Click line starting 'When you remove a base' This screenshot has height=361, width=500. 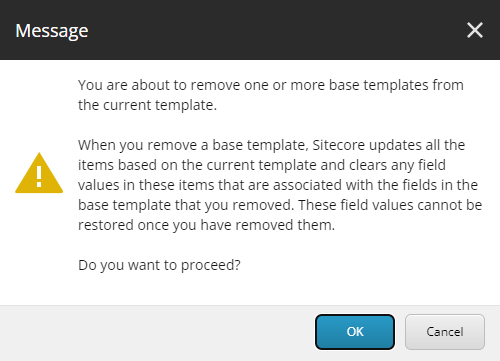point(271,145)
